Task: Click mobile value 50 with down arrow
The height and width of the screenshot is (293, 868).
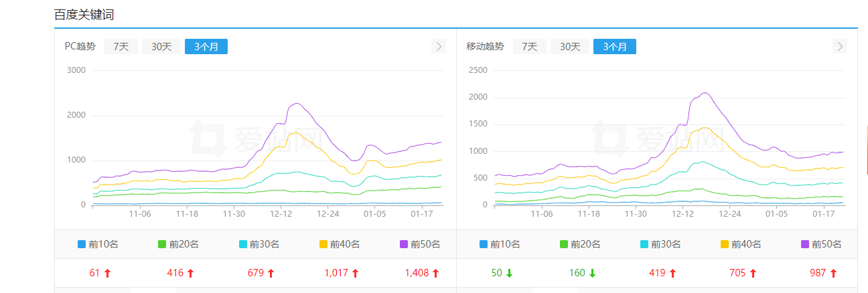Action: (x=502, y=273)
